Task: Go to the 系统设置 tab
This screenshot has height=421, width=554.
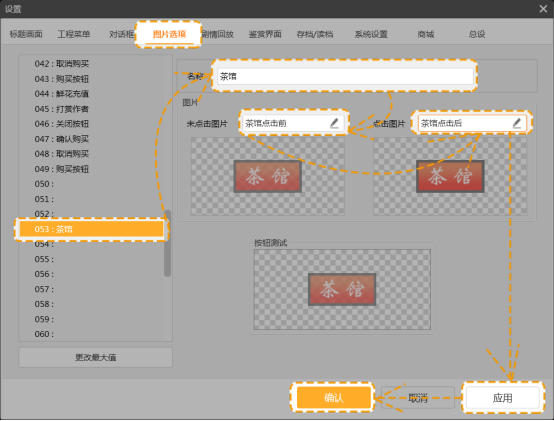Action: [371, 34]
